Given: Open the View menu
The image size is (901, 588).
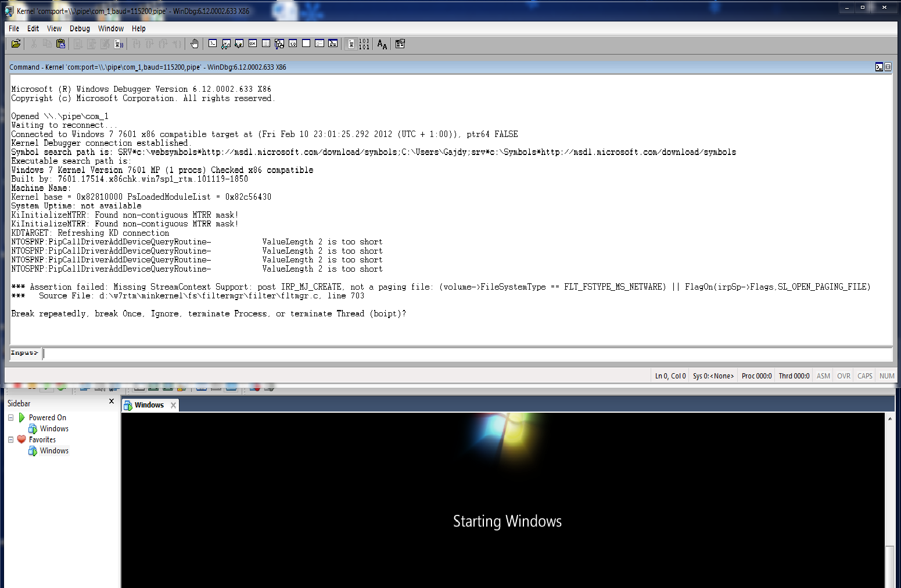Looking at the screenshot, I should pos(54,28).
